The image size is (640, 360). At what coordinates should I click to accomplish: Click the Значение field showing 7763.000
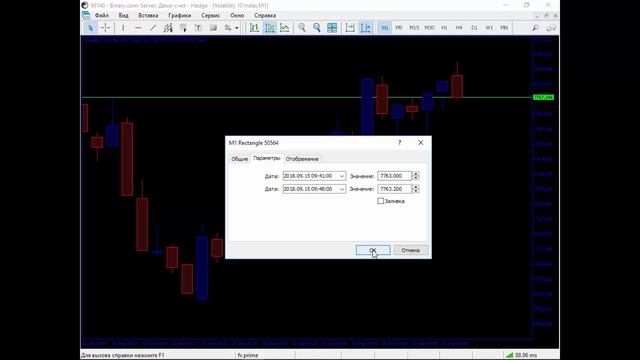[395, 176]
